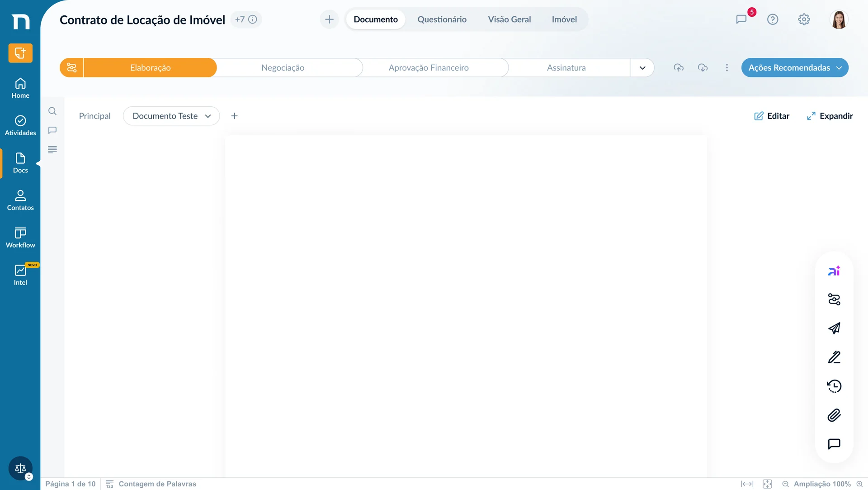Screen dimensions: 868x490
Task: Open the help question mark icon
Action: coord(773,19)
